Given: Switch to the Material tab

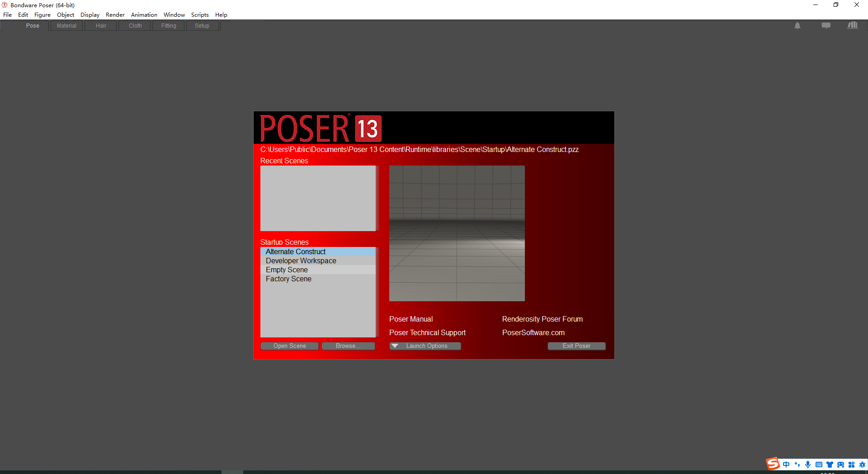Looking at the screenshot, I should pos(66,25).
